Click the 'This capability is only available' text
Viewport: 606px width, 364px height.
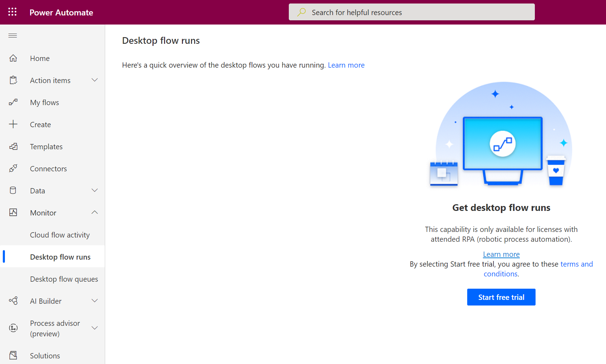[501, 234]
